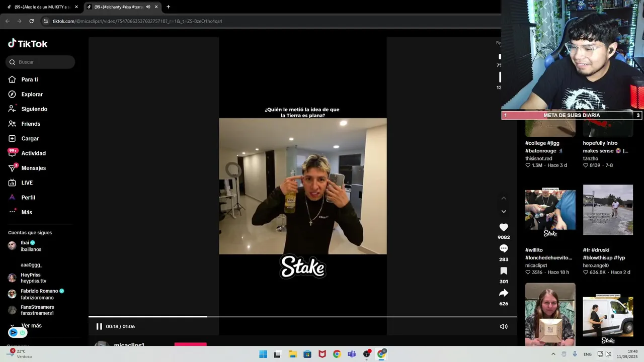Viewport: 644px width, 362px height.
Task: Open File Explorer from the taskbar
Action: [x=292, y=354]
